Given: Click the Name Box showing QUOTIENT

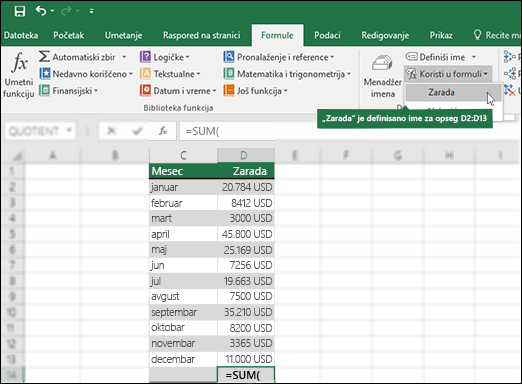Looking at the screenshot, I should 40,131.
